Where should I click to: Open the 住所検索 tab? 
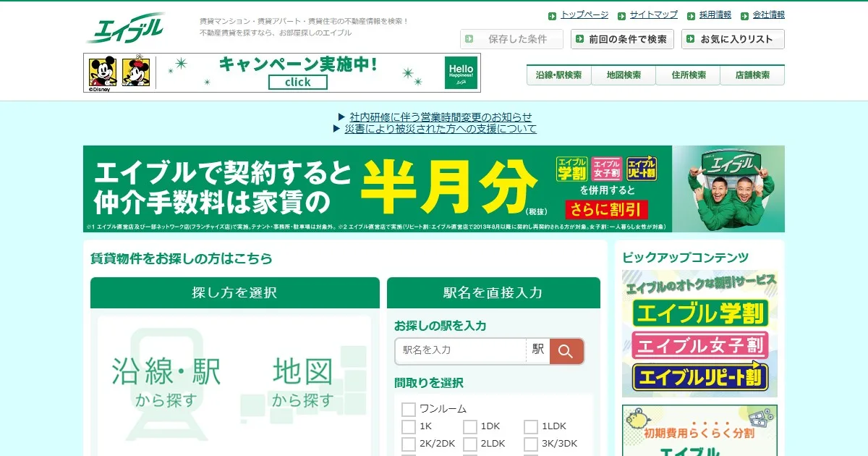(x=688, y=75)
